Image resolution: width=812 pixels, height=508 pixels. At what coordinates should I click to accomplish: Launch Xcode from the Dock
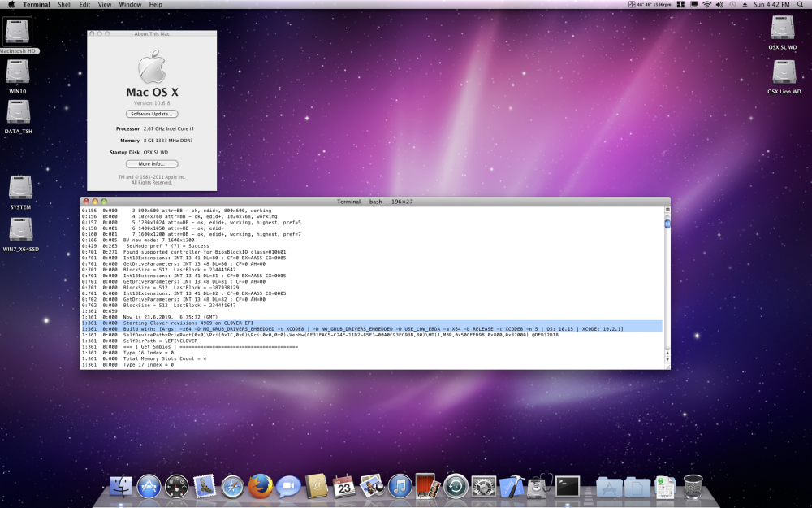pyautogui.click(x=512, y=487)
